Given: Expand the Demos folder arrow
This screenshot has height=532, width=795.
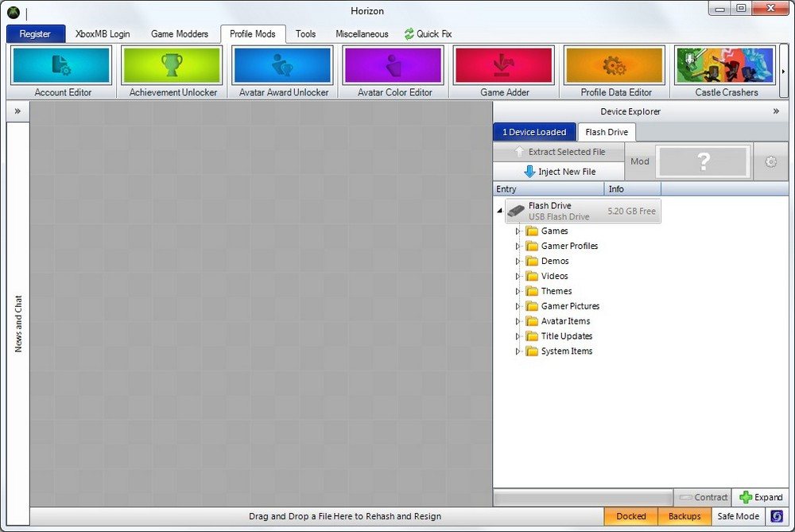Looking at the screenshot, I should coord(518,261).
